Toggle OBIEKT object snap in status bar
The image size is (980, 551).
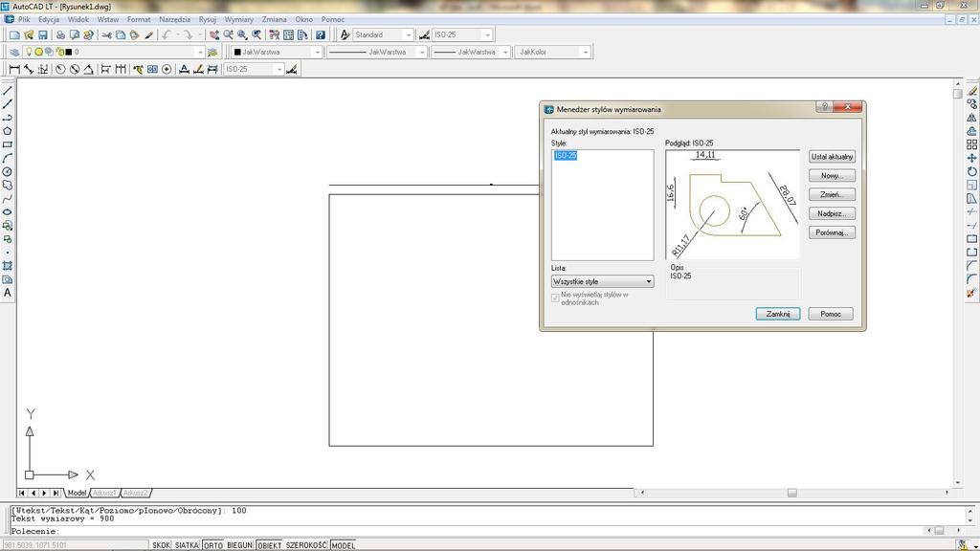pos(269,545)
